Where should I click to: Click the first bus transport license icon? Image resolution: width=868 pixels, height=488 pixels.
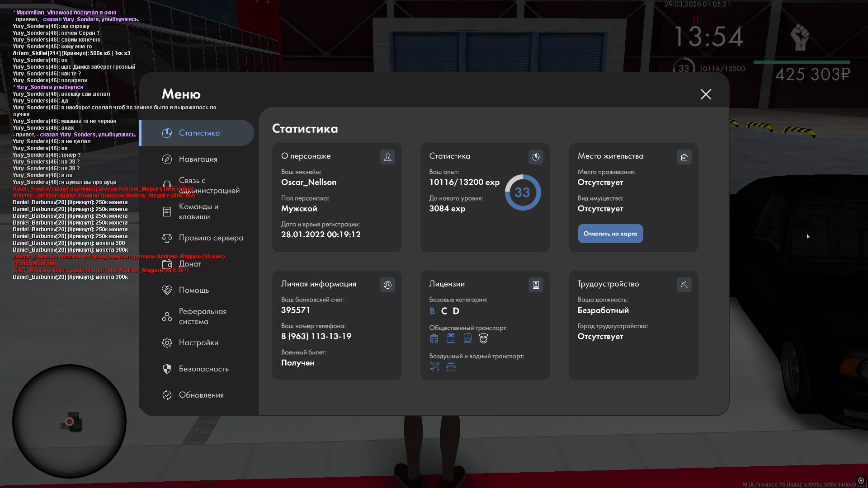click(434, 338)
